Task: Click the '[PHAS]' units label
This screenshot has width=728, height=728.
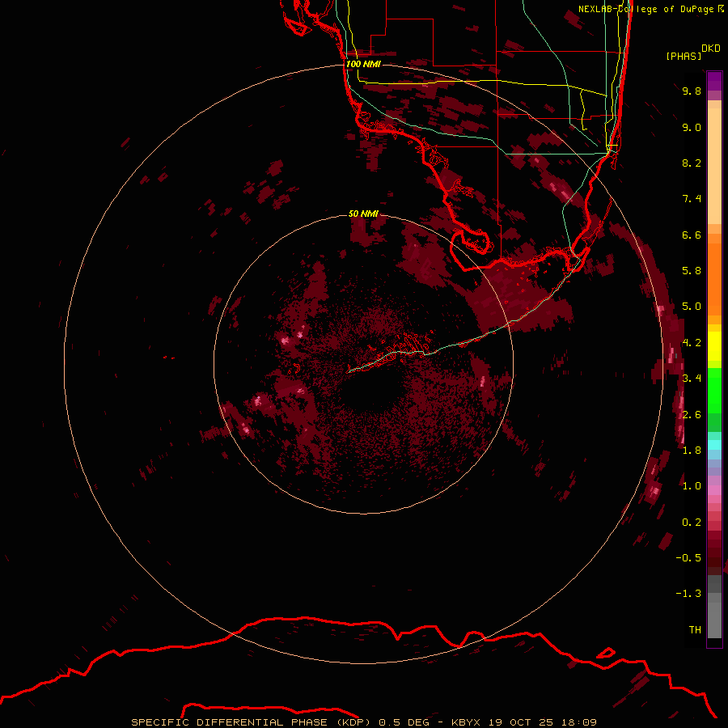Action: 684,56
